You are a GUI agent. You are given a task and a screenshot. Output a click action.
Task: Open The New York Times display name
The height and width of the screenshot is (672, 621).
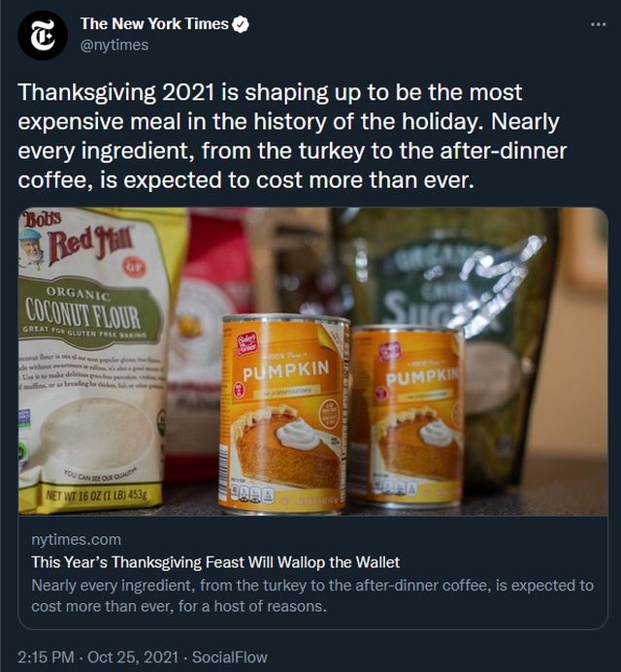coord(154,24)
